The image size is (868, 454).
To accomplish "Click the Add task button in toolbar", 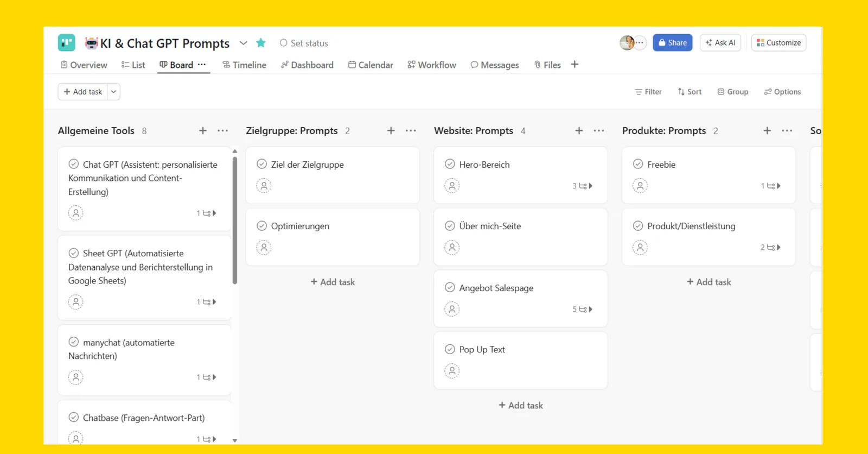I will 83,92.
